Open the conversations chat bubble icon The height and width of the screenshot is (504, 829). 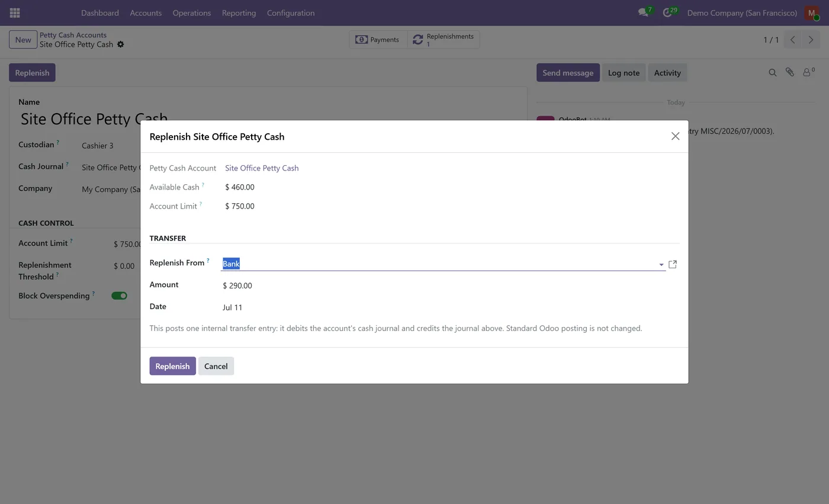[643, 12]
